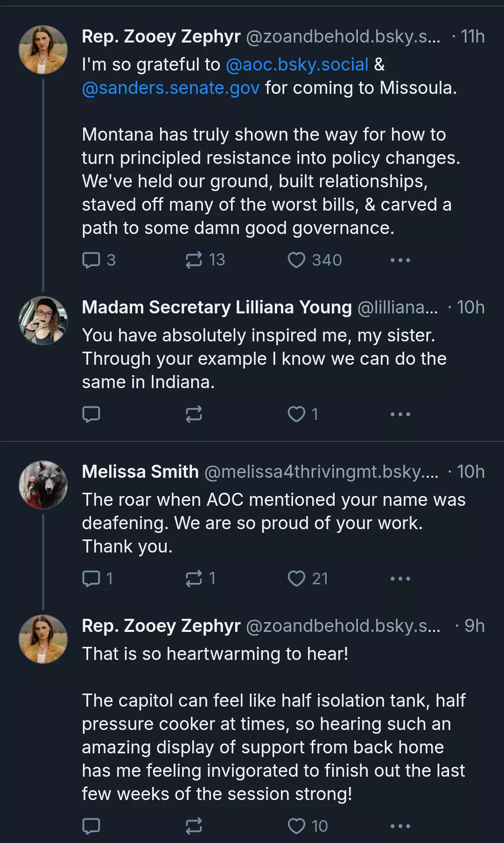Like the post with 340 likes

296,260
